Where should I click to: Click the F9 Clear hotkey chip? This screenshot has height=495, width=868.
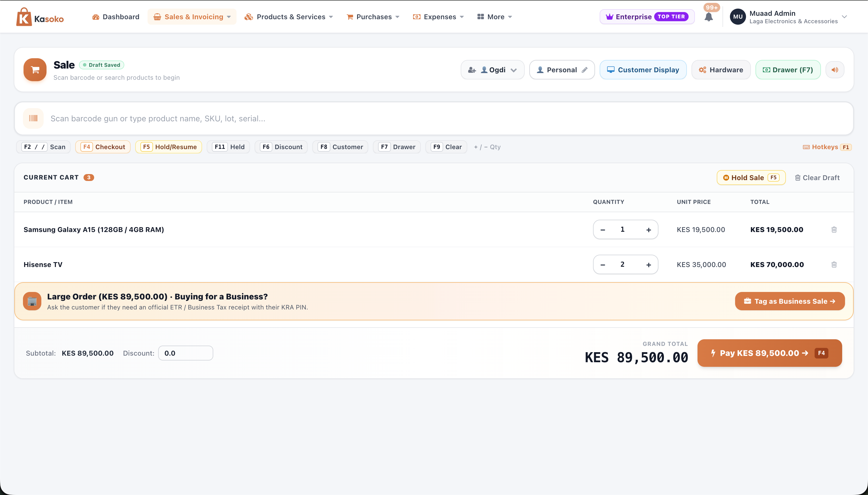click(x=446, y=147)
